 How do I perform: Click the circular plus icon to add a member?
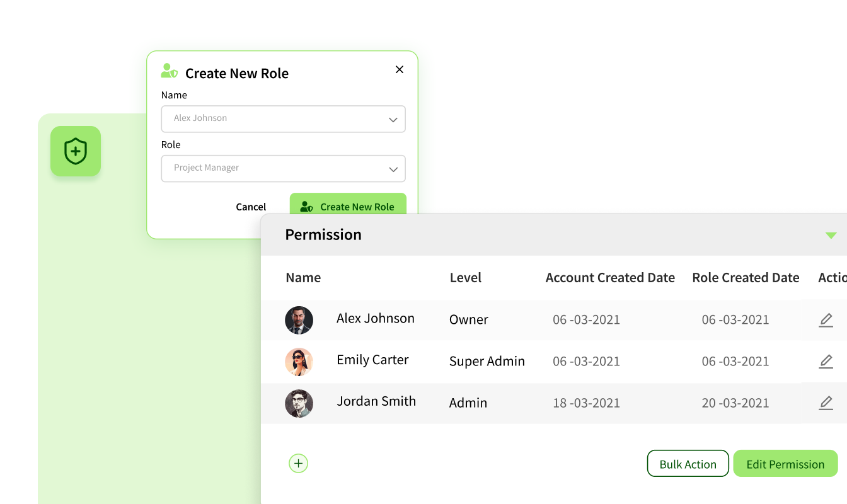[x=298, y=463]
